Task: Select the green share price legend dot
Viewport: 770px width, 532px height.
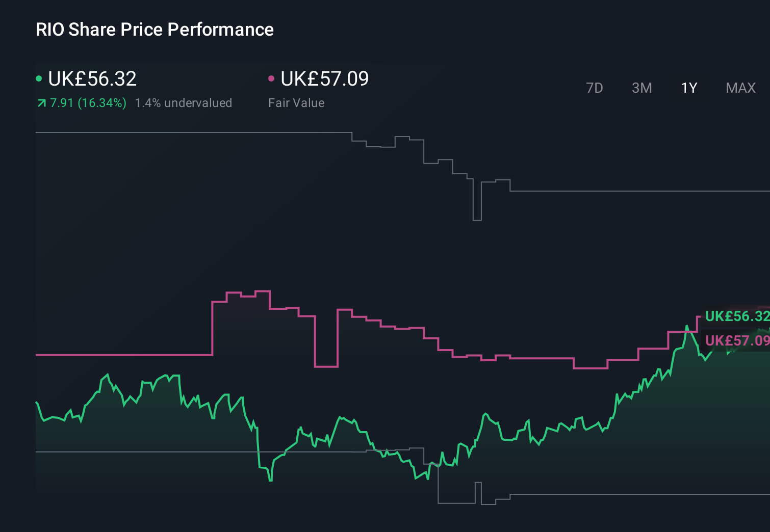Action: point(39,78)
